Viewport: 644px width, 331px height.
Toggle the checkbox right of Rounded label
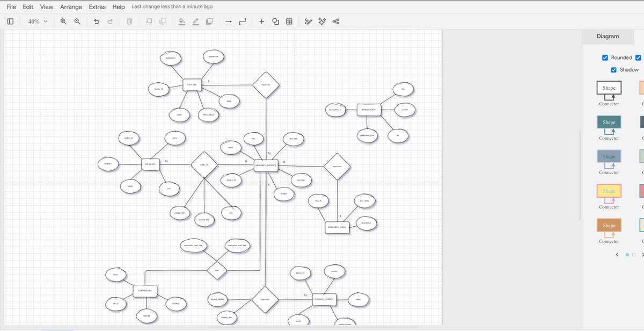click(638, 57)
